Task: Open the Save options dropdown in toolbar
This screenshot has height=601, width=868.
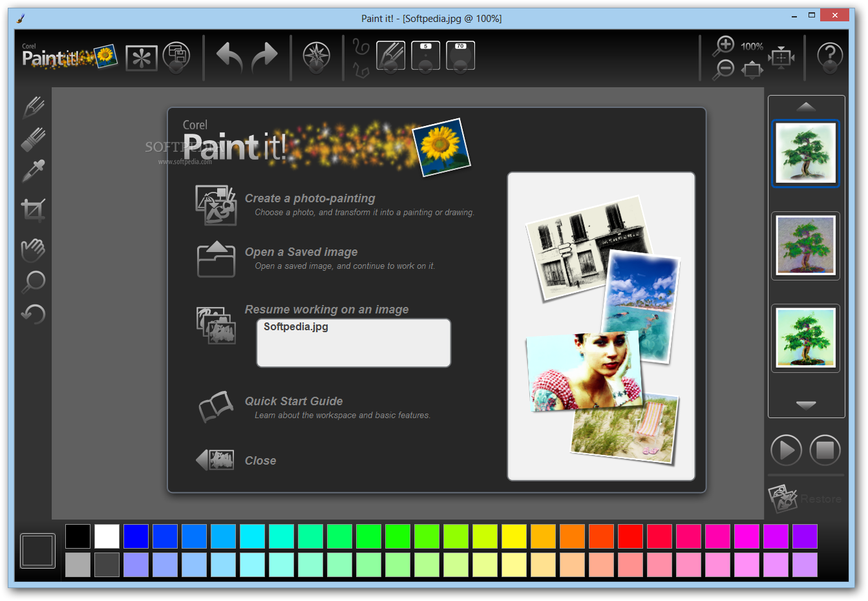Action: tap(176, 57)
